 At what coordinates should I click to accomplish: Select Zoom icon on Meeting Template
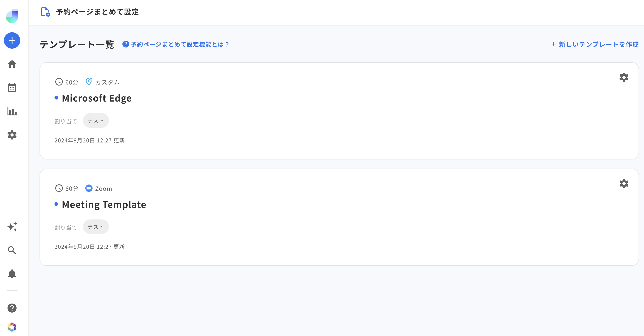pos(89,188)
